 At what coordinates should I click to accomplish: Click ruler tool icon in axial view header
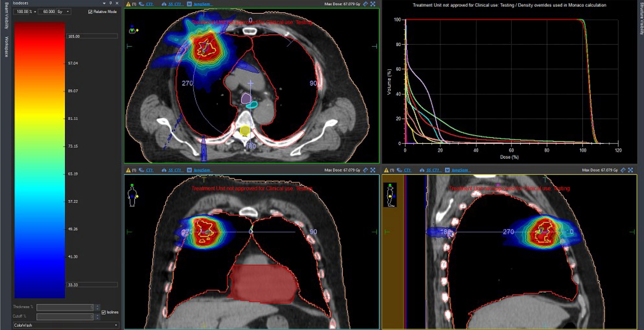click(x=366, y=4)
